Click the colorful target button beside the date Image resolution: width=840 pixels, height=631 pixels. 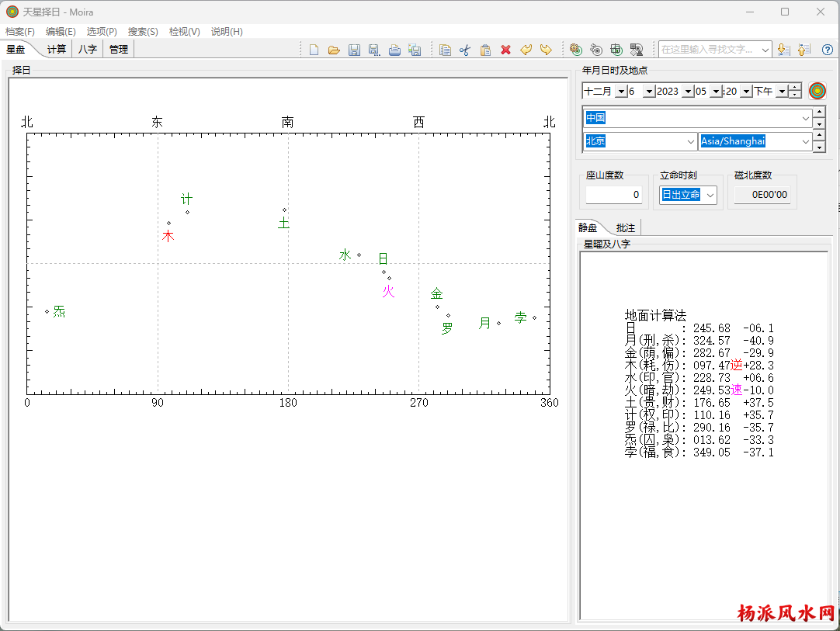click(x=817, y=91)
